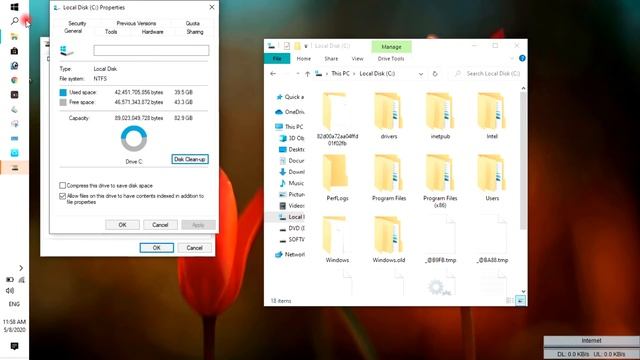Switch to the Tools tab
The width and height of the screenshot is (640, 360).
(111, 32)
